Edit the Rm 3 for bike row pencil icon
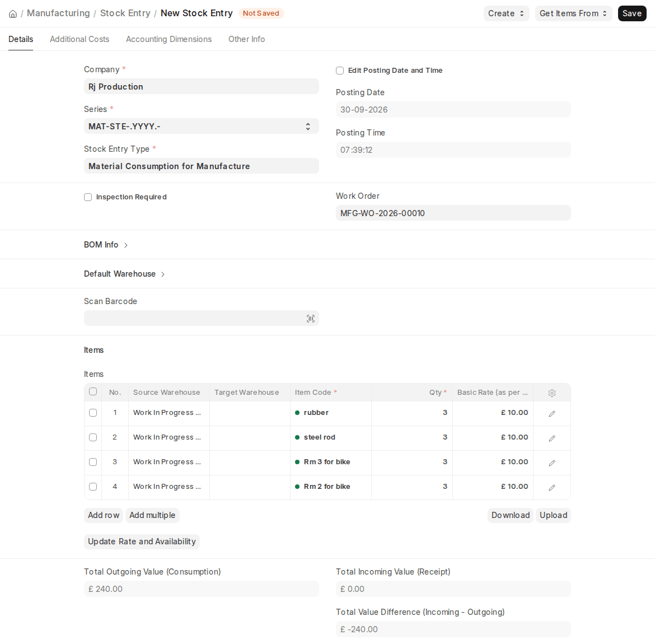655x644 pixels. (552, 463)
